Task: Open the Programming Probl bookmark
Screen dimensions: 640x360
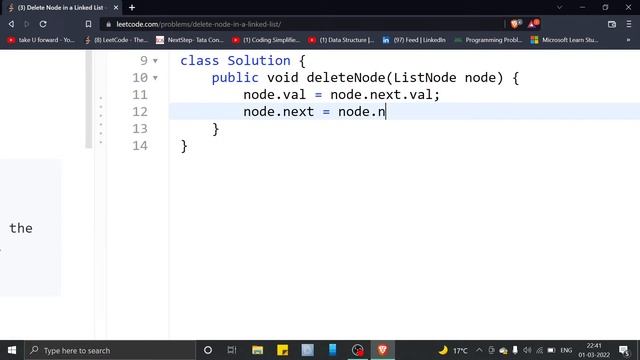Action: tap(489, 40)
